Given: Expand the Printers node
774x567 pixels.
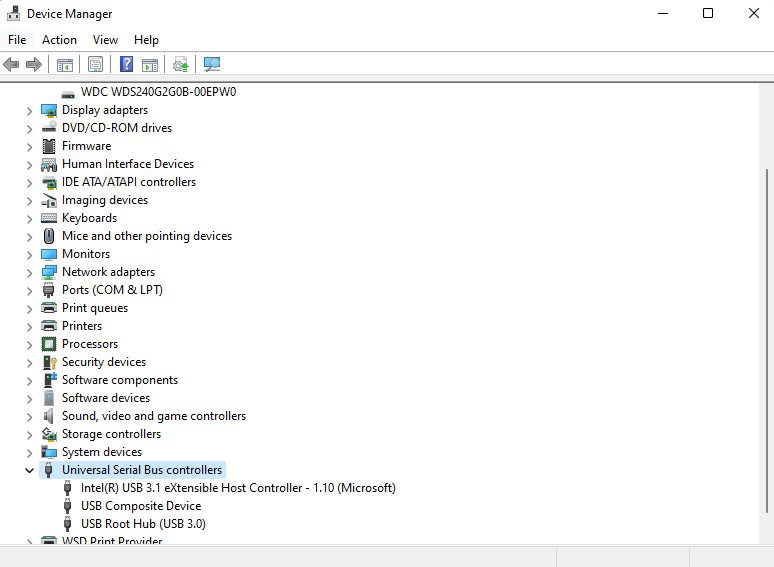Looking at the screenshot, I should [x=29, y=327].
